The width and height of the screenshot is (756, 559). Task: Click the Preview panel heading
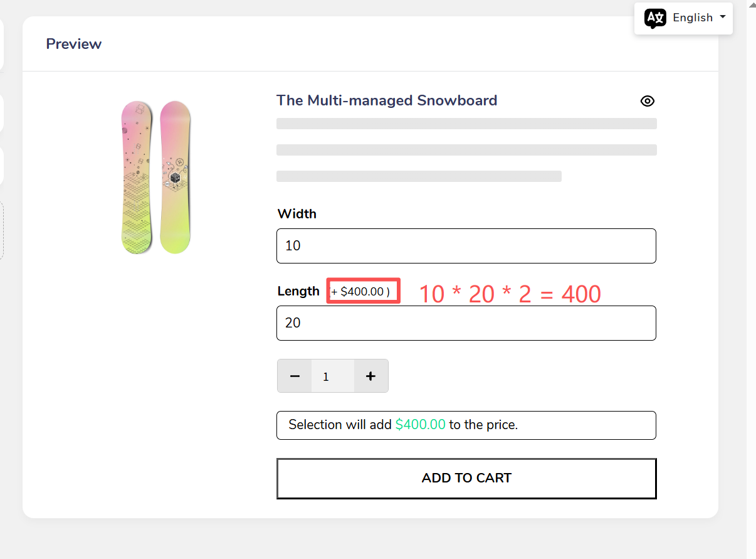[73, 44]
